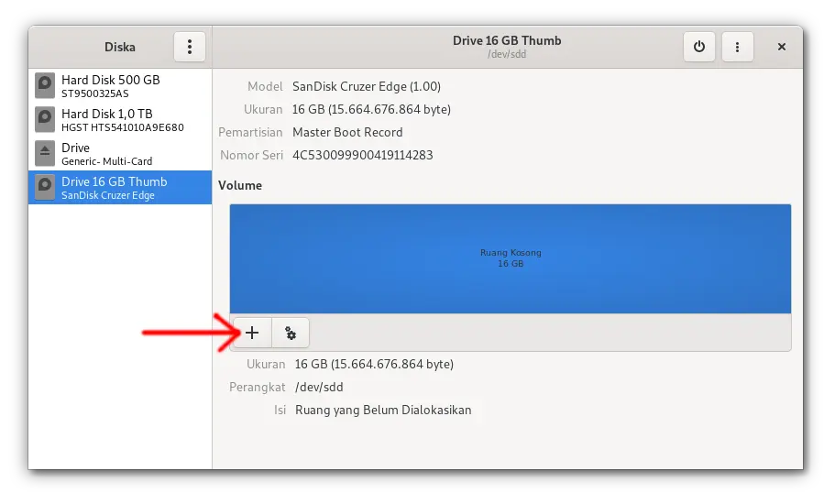Click lower Ukuran value 16 GB below Volume
This screenshot has width=835, height=504.
click(x=374, y=364)
